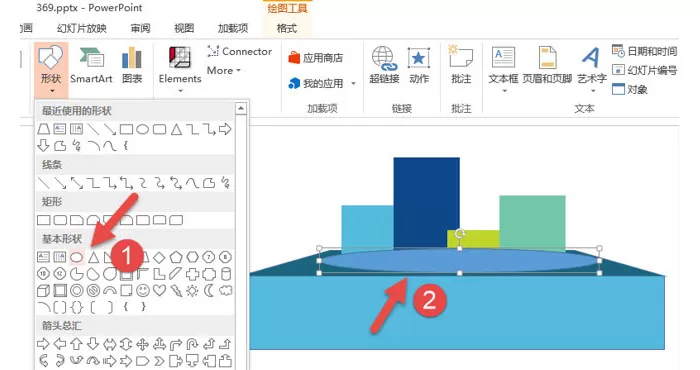The image size is (700, 370).
Task: Select the heart shape
Action: point(159,291)
